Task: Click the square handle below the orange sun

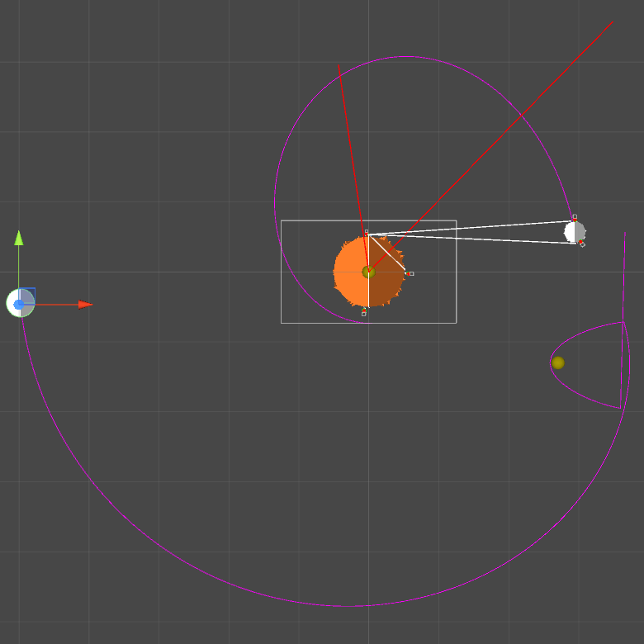Action: [363, 314]
